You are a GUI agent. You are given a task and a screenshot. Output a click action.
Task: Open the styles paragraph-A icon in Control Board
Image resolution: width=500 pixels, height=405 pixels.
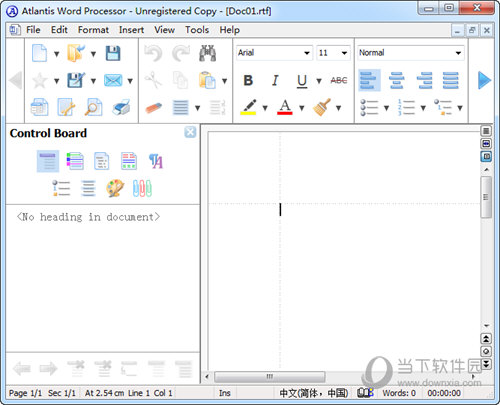coord(156,161)
